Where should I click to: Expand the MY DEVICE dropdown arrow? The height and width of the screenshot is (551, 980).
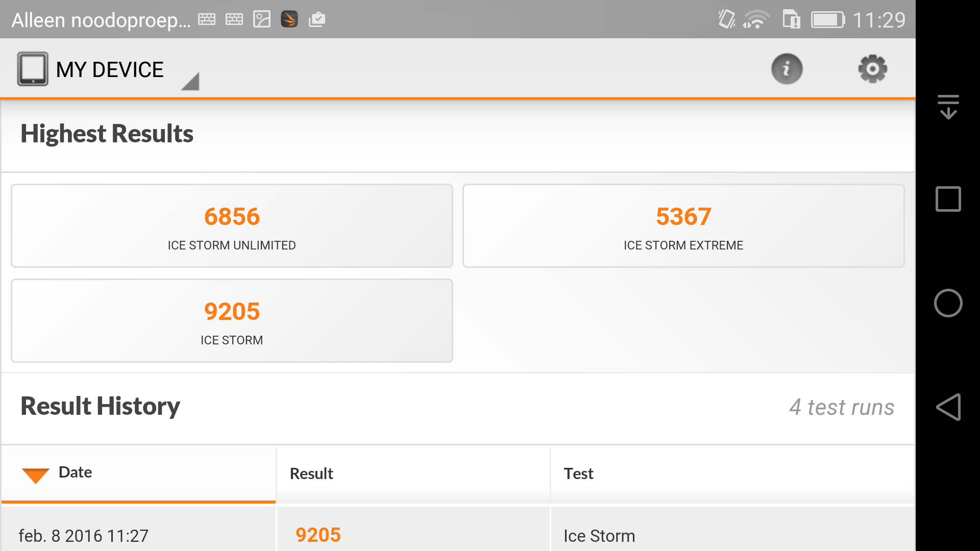(x=190, y=82)
